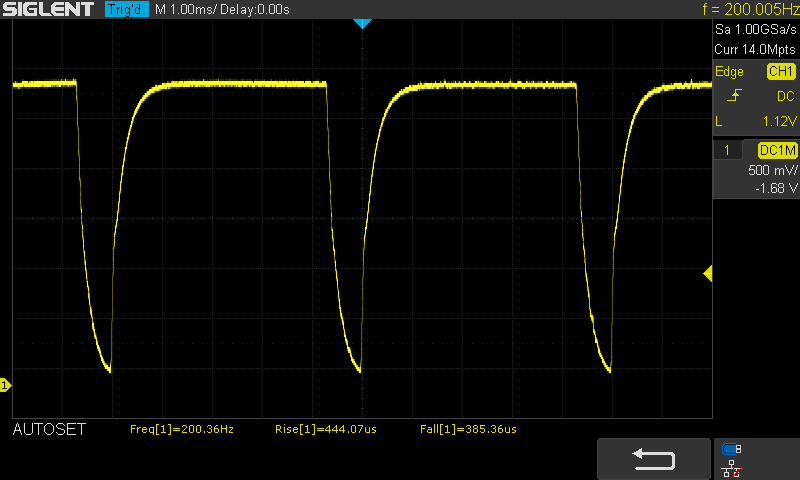Image resolution: width=800 pixels, height=480 pixels.
Task: Click the DC trigger coupling label
Action: point(786,96)
